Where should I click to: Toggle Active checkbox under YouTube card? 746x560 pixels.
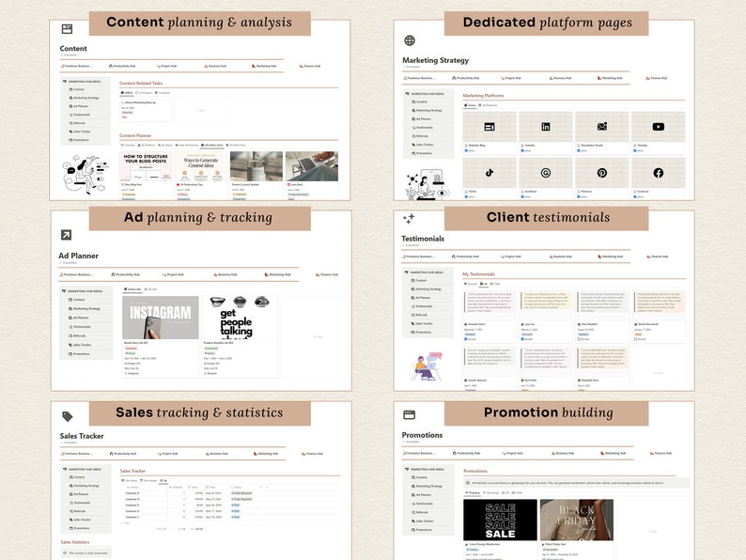pos(635,150)
